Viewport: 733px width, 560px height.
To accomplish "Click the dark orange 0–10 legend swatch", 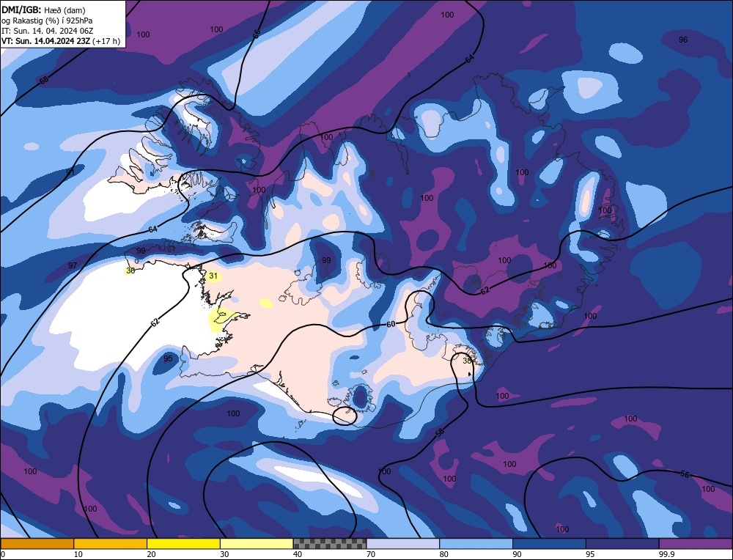I will [x=37, y=544].
